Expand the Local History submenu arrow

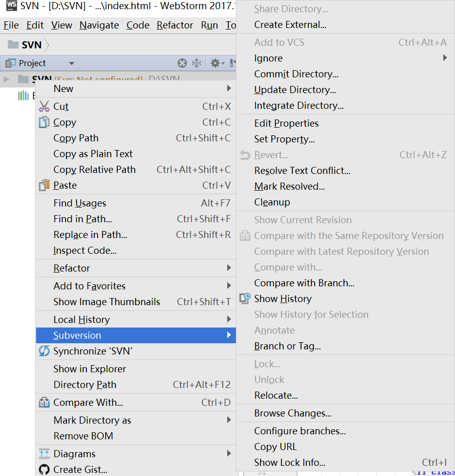coord(229,319)
